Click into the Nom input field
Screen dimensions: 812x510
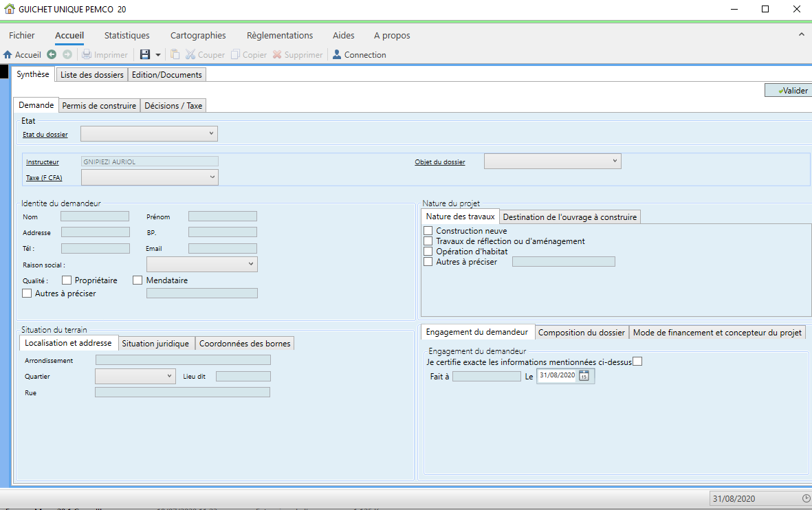[95, 217]
